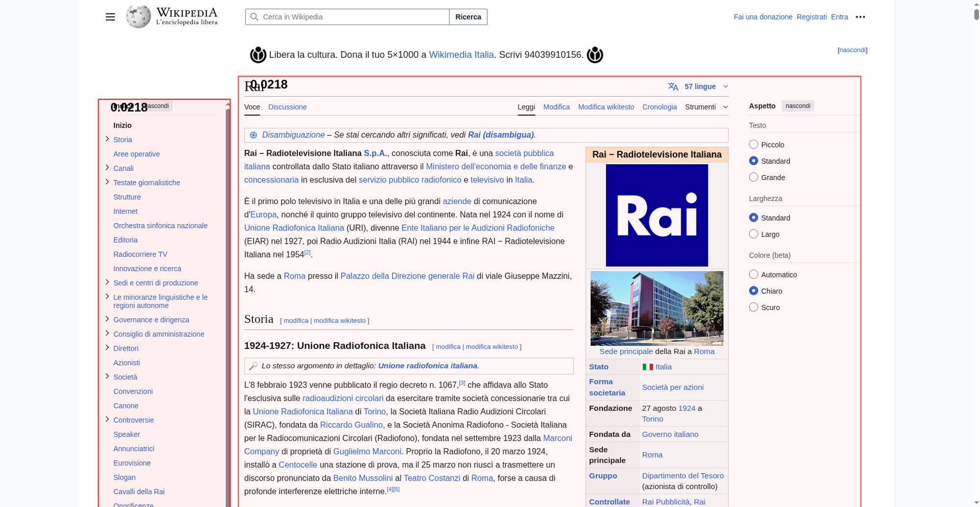Click the Ricerca search button
The width and height of the screenshot is (980, 507).
(x=468, y=17)
